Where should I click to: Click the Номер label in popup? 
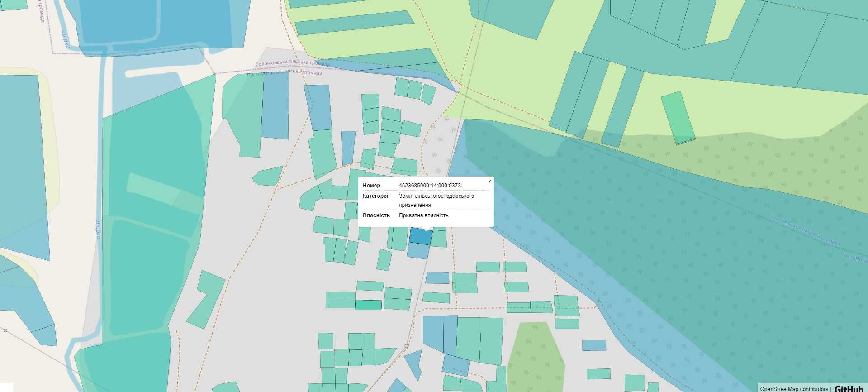(371, 186)
